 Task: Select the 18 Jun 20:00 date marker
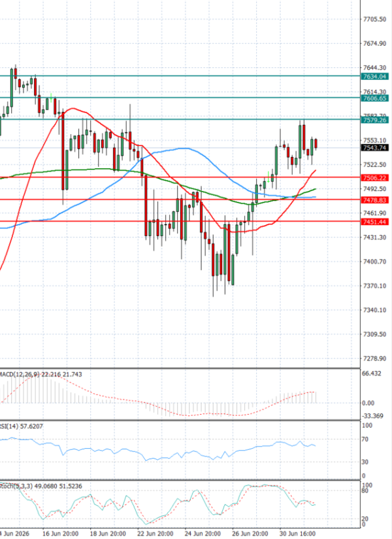(x=108, y=534)
